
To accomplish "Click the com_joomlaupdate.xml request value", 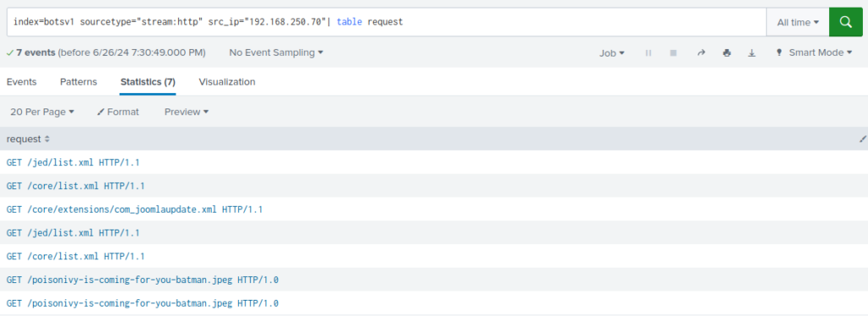I will [x=135, y=210].
